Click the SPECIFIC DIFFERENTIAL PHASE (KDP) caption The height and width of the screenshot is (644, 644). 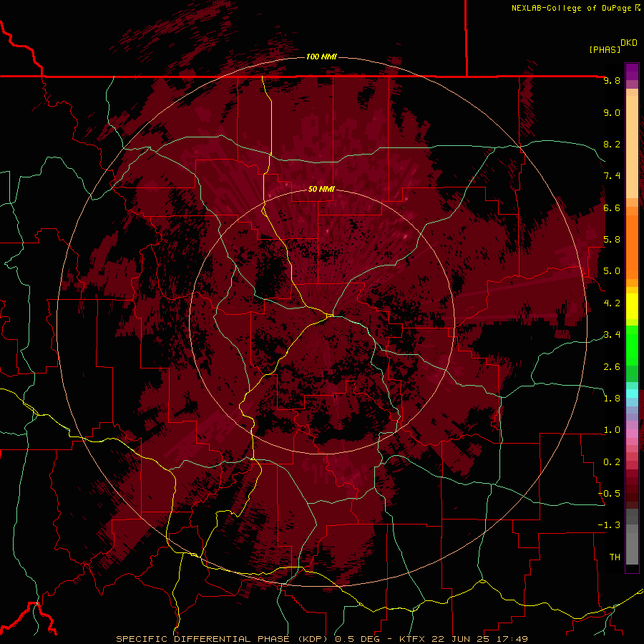pos(223,639)
